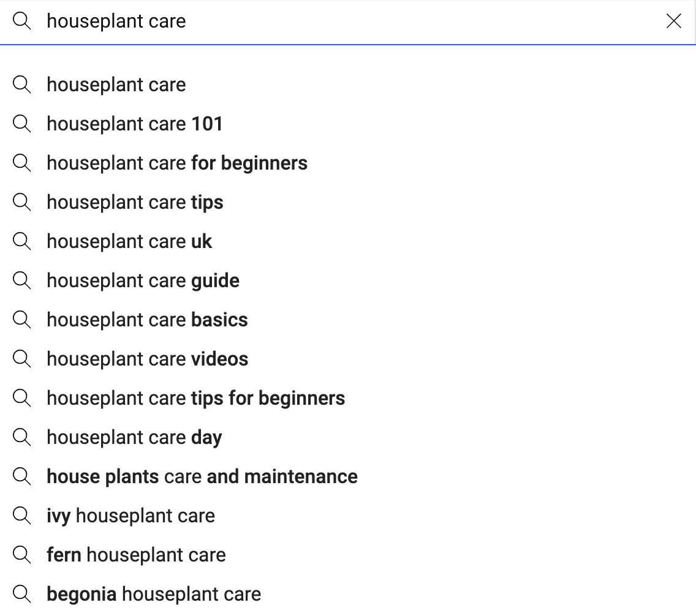Click the magnifier icon beside 'houseplant care 101'

22,124
